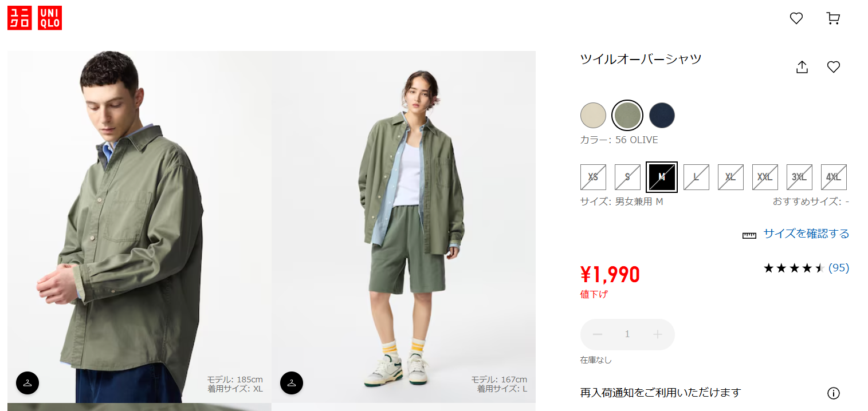Select size L

click(x=696, y=177)
